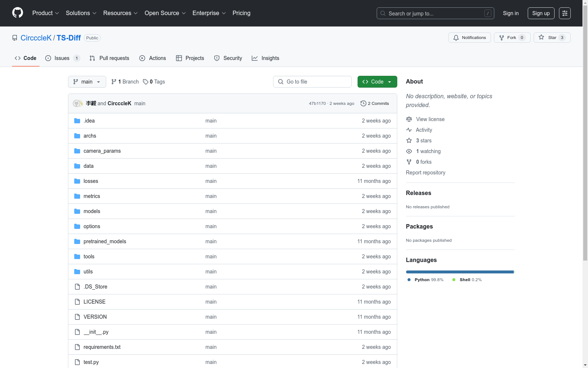This screenshot has height=368, width=588.
Task: Open the TS-Diff repository link
Action: (69, 38)
